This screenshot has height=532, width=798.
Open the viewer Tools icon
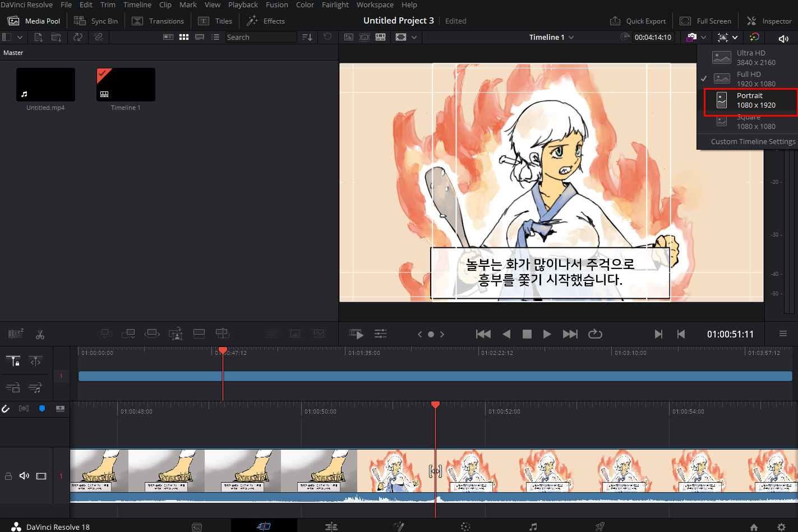click(381, 334)
